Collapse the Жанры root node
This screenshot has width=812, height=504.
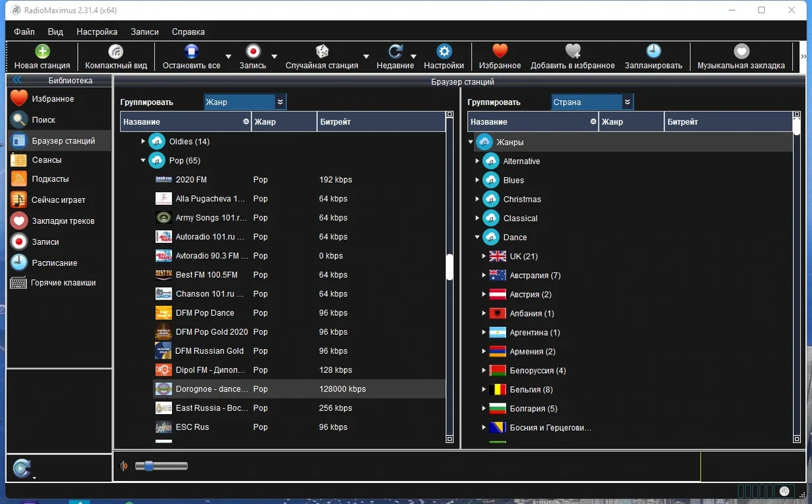point(470,142)
